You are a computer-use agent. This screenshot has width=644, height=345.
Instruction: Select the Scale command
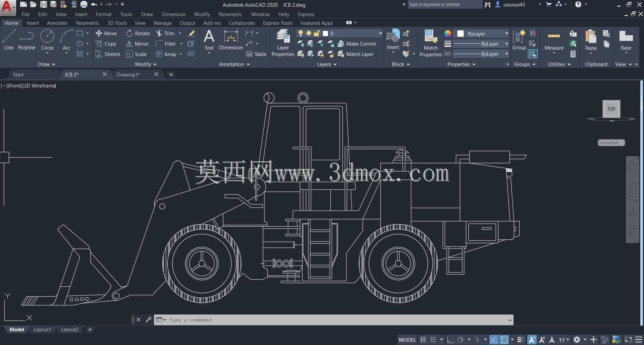137,54
